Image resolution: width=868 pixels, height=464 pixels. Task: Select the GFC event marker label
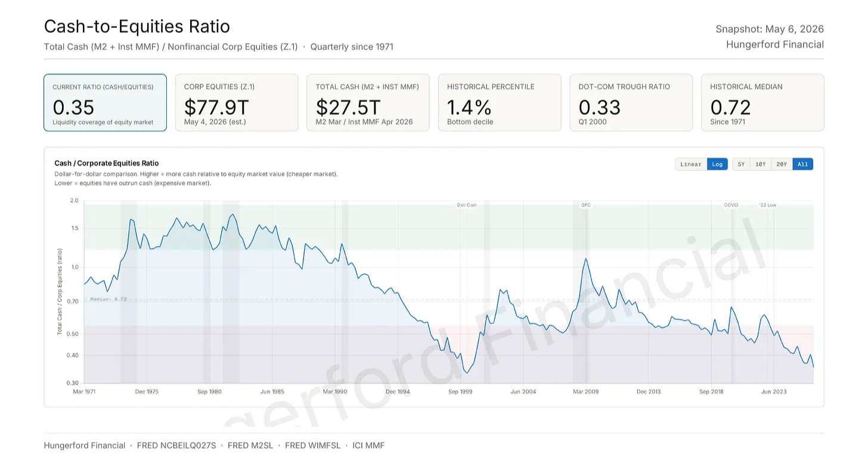[585, 205]
